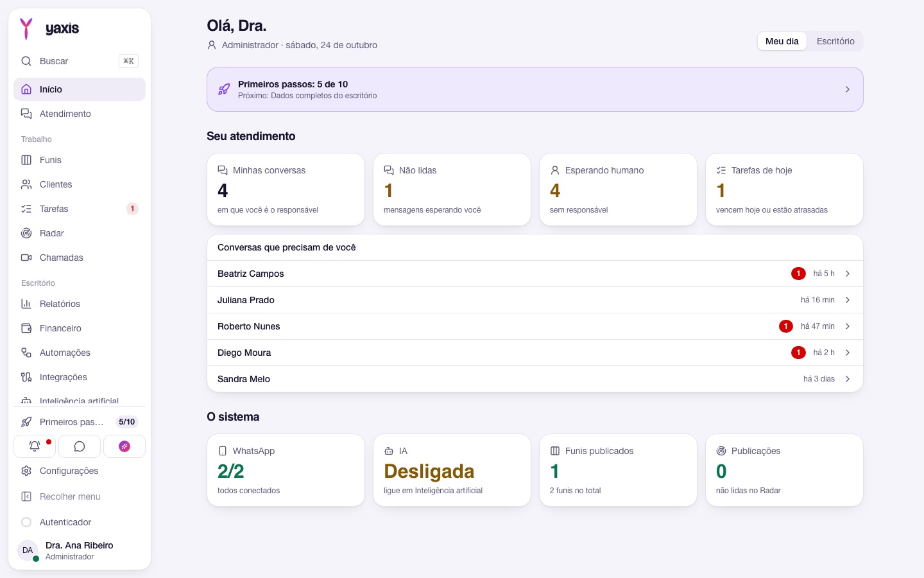Open Radar from the sidebar
Screen dimensions: 924x578
(80, 233)
